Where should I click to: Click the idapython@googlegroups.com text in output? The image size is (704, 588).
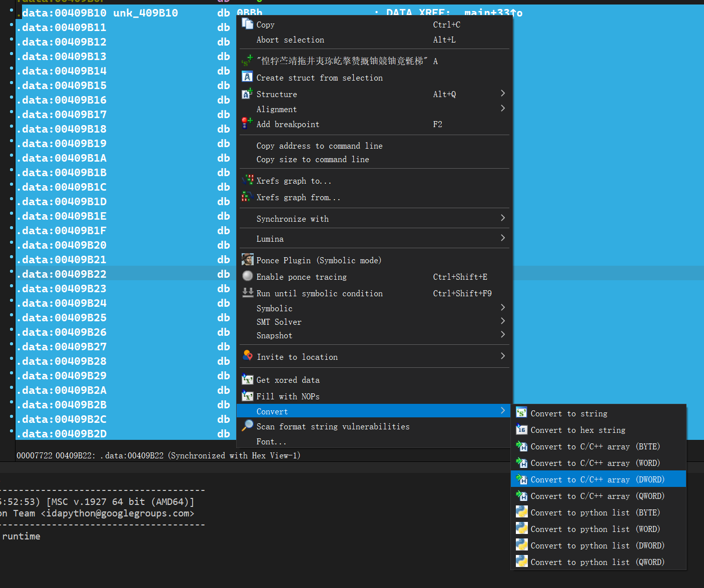coord(118,513)
